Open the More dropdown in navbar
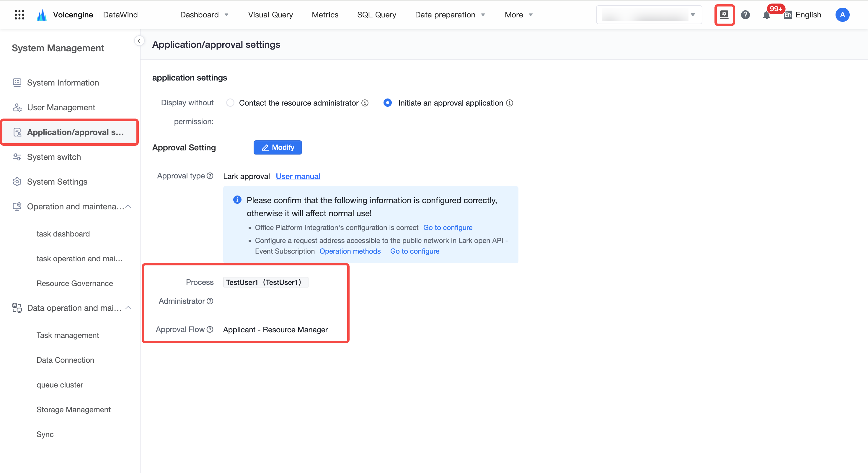This screenshot has height=473, width=868. pos(518,15)
